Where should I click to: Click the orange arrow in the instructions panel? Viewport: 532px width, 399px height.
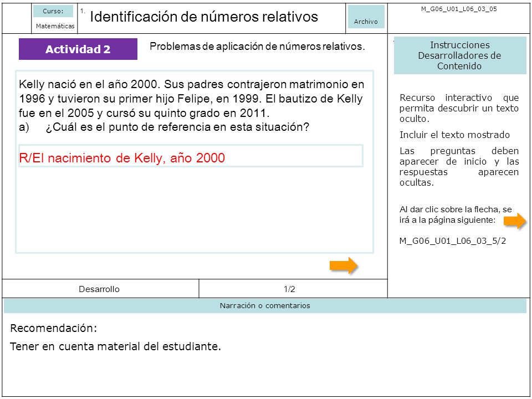[515, 221]
